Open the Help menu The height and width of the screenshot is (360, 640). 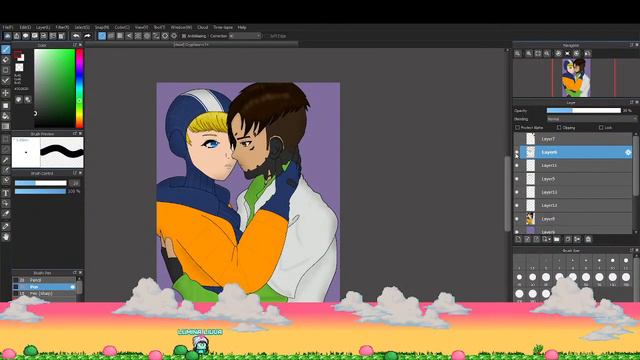[x=242, y=27]
